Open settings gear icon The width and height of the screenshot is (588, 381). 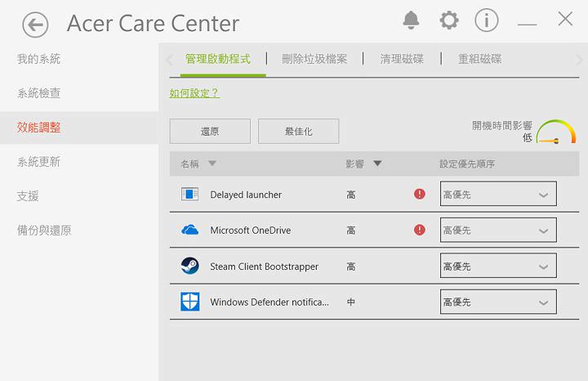click(448, 20)
